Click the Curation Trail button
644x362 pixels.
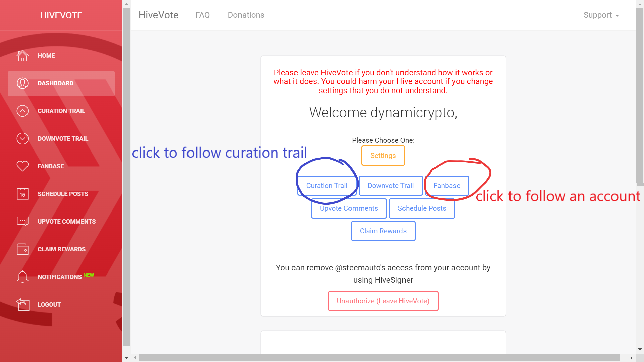coord(327,186)
